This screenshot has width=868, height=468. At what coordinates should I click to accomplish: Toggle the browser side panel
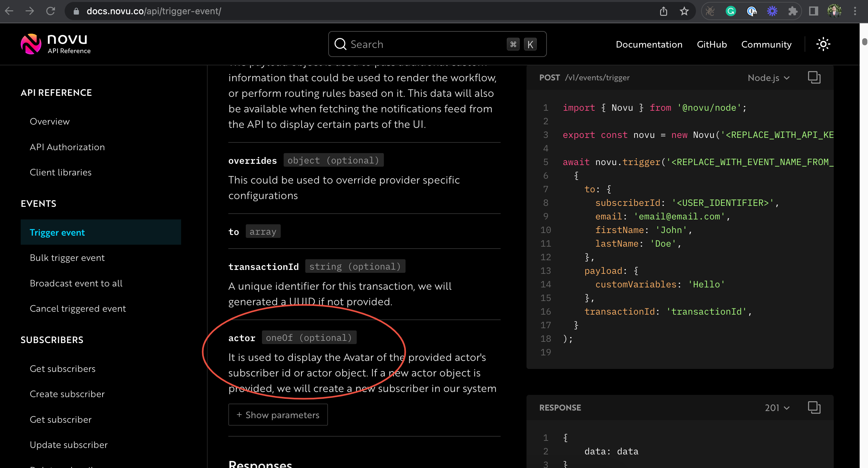point(813,11)
